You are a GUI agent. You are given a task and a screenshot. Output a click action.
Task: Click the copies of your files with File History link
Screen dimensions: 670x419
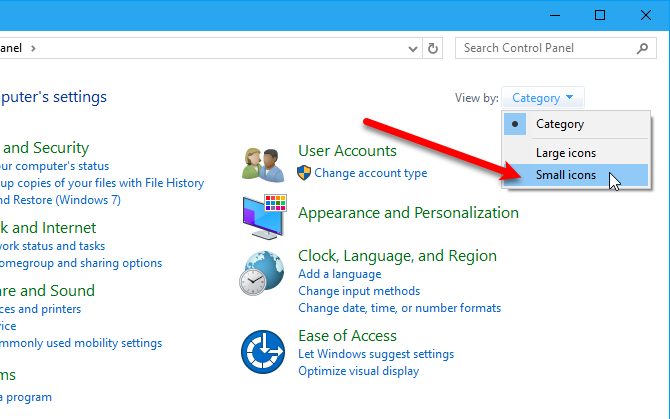(x=102, y=183)
